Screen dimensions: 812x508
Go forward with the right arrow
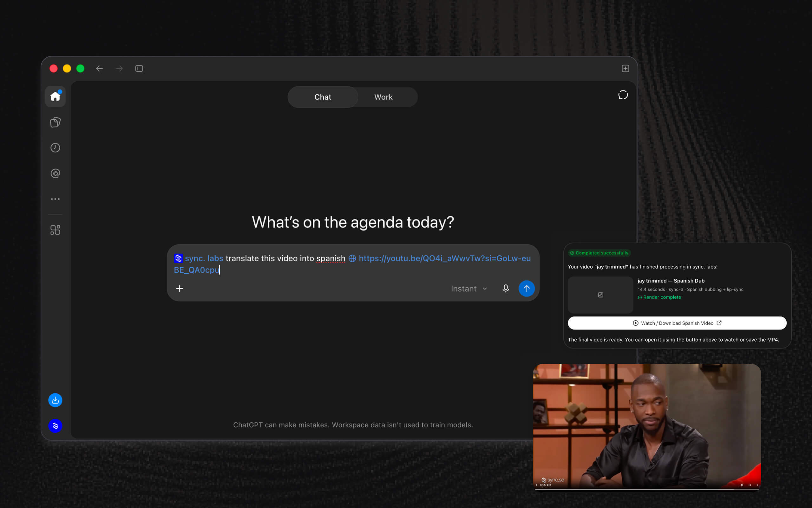(x=120, y=69)
